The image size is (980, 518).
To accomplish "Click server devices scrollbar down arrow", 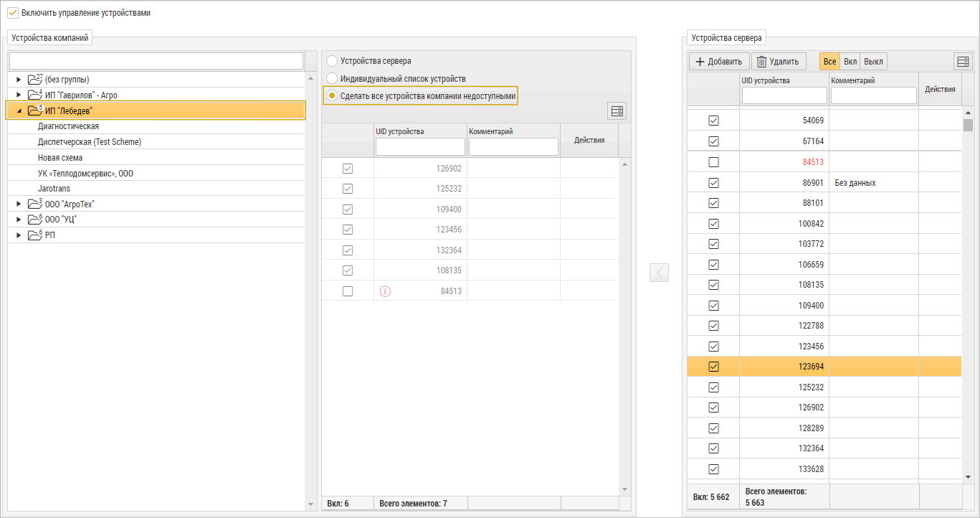I will coord(968,476).
